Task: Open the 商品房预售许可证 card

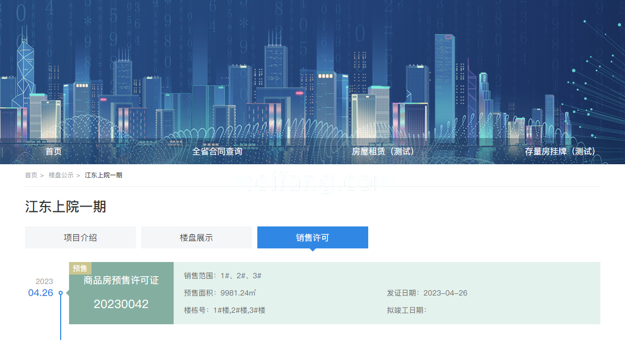Action: point(121,280)
